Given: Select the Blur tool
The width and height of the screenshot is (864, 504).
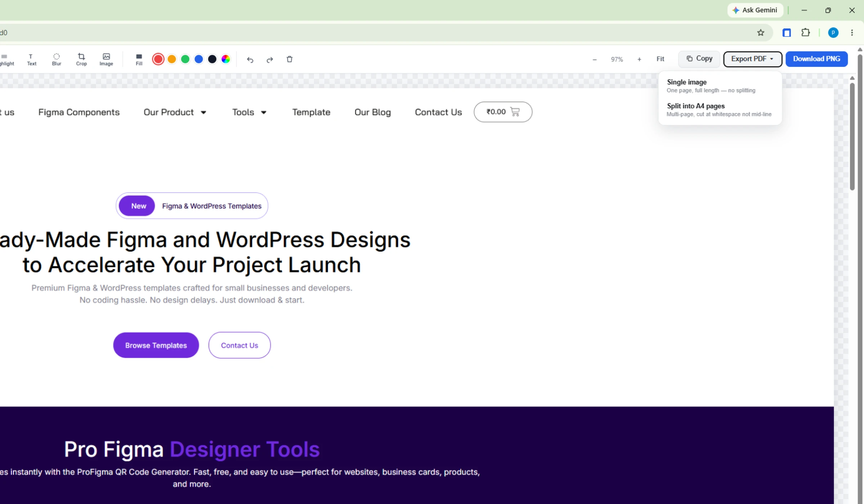Looking at the screenshot, I should [57, 59].
